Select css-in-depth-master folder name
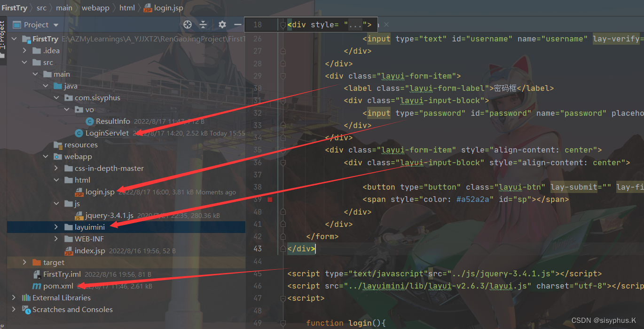 point(109,169)
